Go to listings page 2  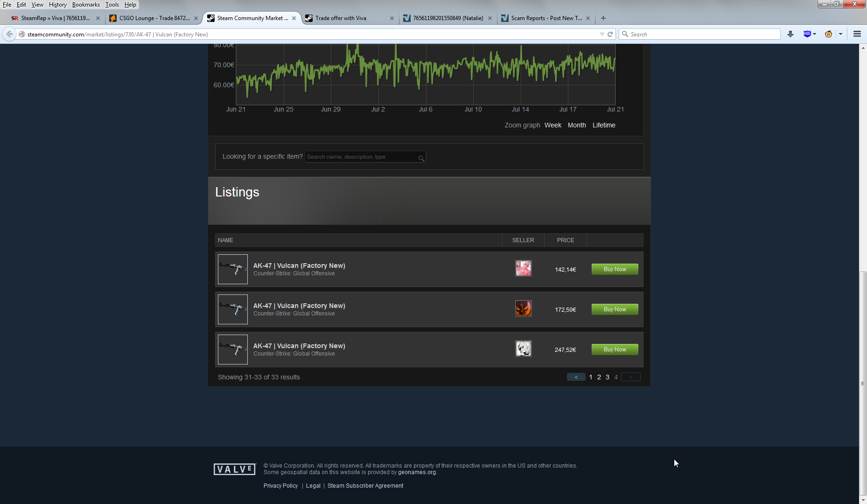click(599, 377)
